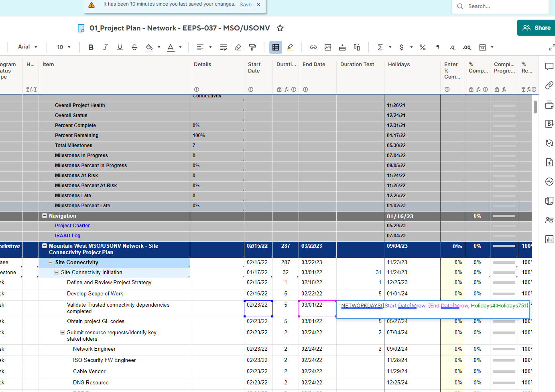Insert a hyperlink with the link icon
The height and width of the screenshot is (392, 555).
pos(313,47)
